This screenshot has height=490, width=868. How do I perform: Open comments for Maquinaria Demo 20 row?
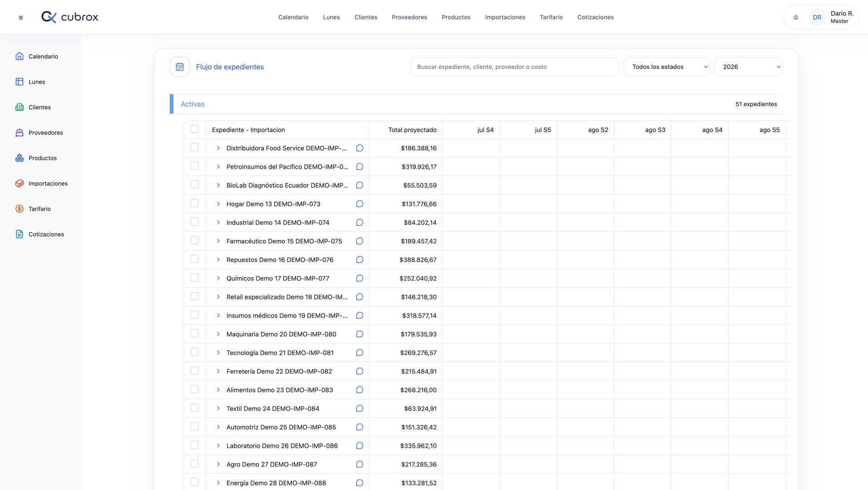360,334
